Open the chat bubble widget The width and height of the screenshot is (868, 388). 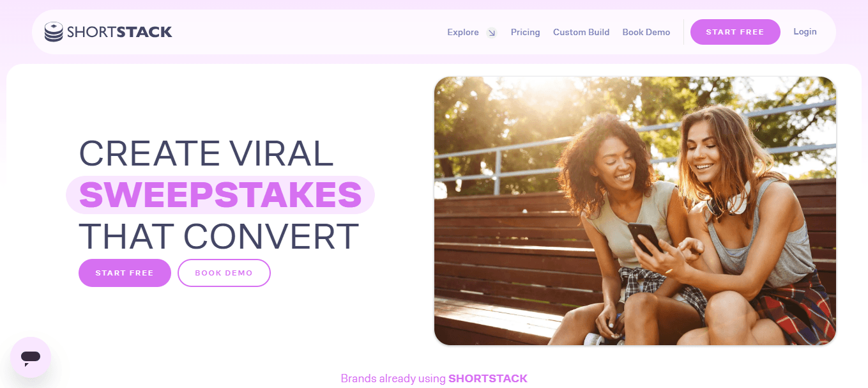[31, 357]
